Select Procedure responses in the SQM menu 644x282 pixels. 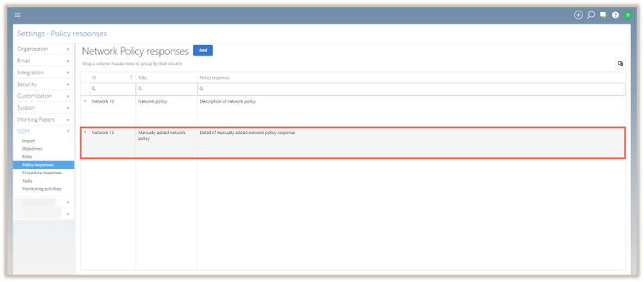tap(42, 173)
